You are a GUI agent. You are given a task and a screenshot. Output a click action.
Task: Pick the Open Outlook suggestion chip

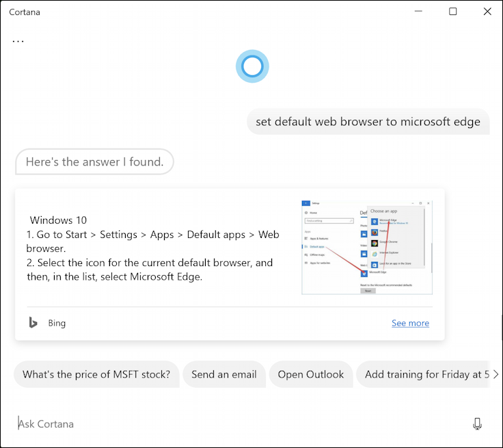tap(310, 374)
